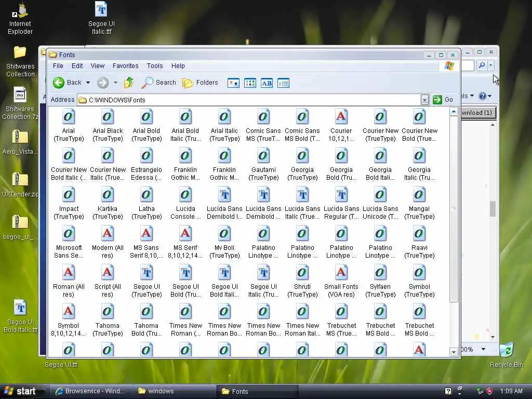Expand the Address bar dropdown

pyautogui.click(x=424, y=100)
